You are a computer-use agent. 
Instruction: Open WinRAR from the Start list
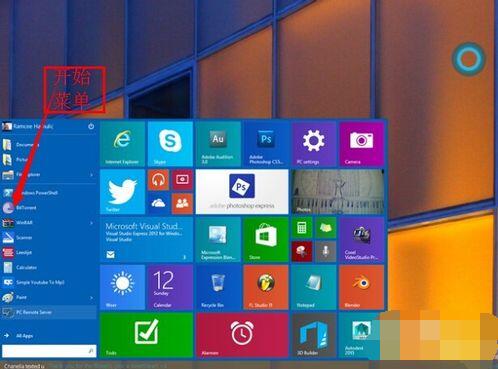(x=49, y=223)
